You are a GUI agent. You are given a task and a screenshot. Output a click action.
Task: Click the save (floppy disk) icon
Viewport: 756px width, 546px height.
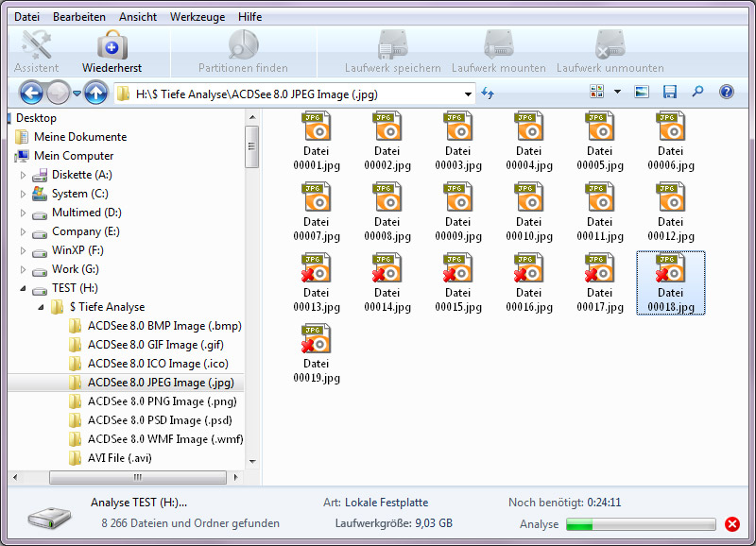pyautogui.click(x=670, y=93)
